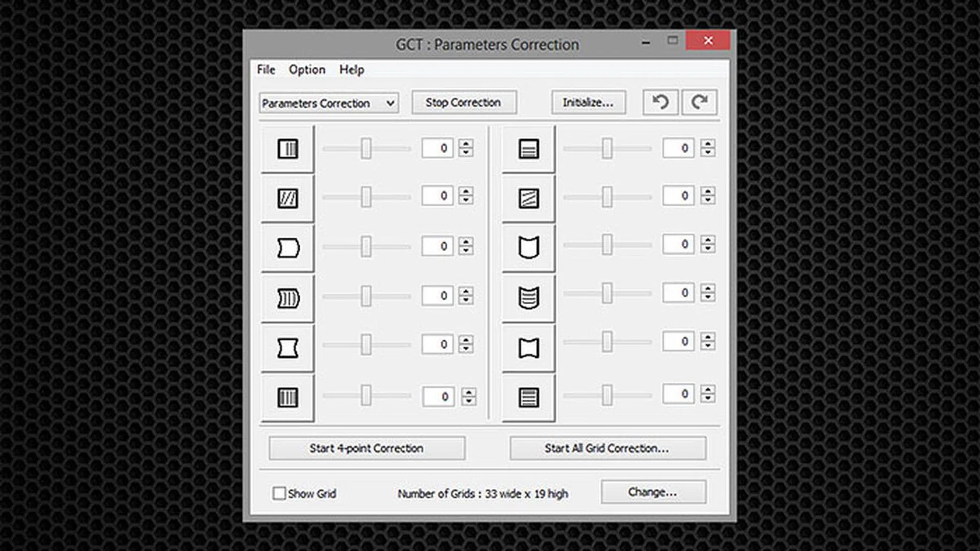Click the redo arrow icon
Image resolution: width=980 pixels, height=551 pixels.
click(x=699, y=102)
